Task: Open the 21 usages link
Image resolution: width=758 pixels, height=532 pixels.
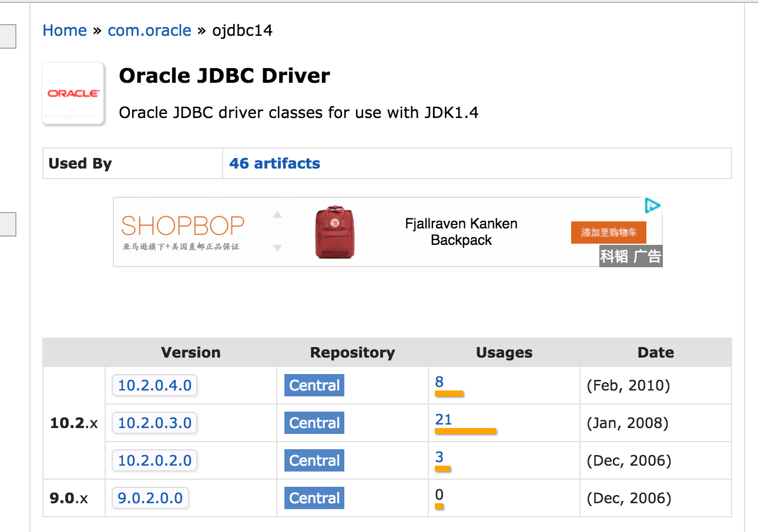Action: click(444, 419)
